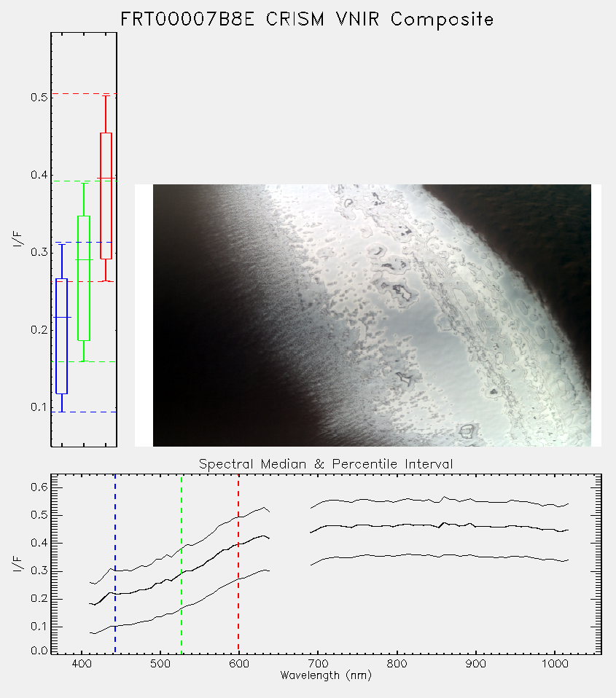The height and width of the screenshot is (698, 616).
Task: Click the 400 tick label on wavelength axis
Action: (x=82, y=664)
